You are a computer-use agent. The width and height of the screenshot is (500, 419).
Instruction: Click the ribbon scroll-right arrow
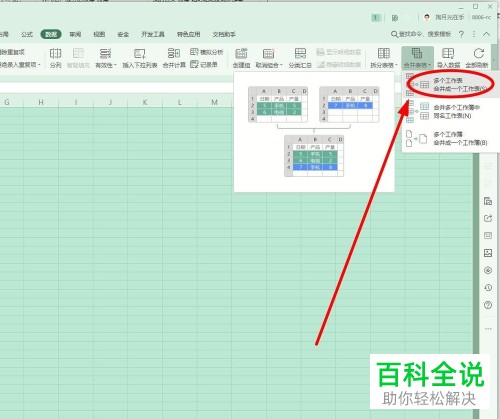(x=494, y=59)
